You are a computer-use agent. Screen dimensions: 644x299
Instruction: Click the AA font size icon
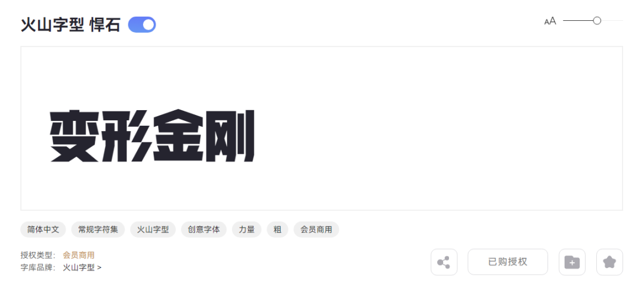[550, 21]
